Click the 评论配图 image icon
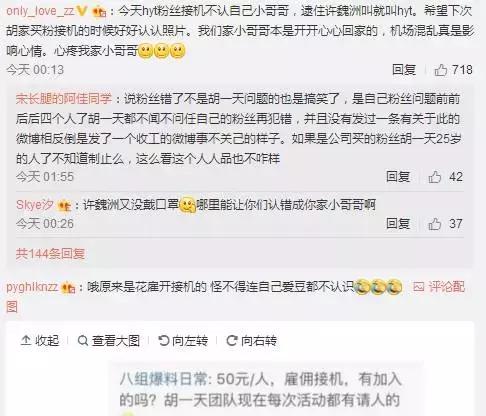486x416 pixels. pos(419,287)
